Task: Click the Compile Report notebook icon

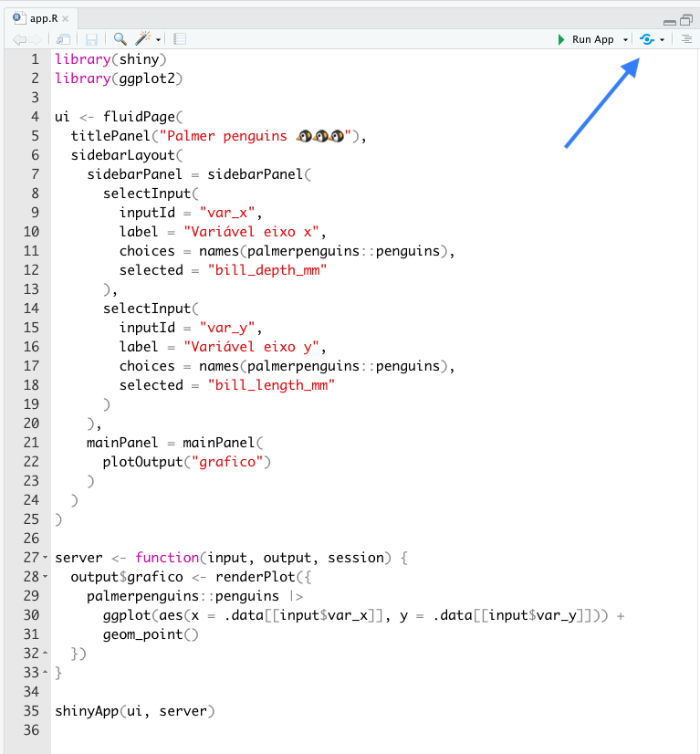Action: coord(180,39)
